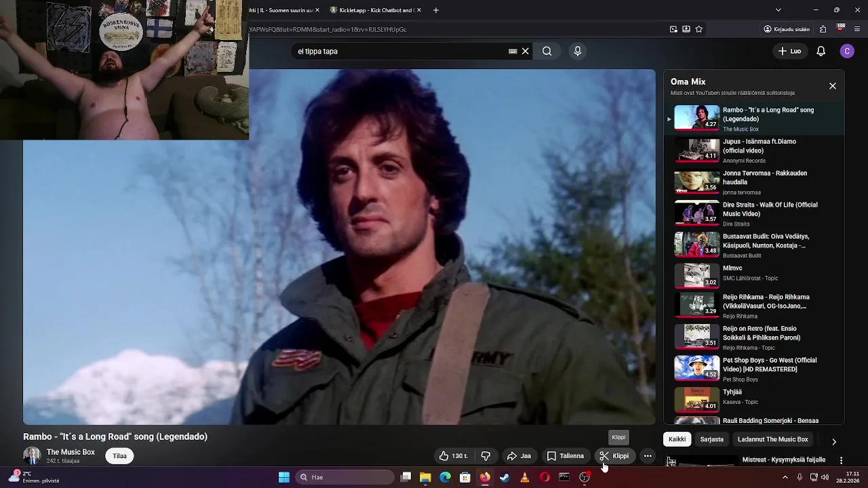Open Steam from the taskbar
Viewport: 868px width, 488px height.
(x=505, y=477)
